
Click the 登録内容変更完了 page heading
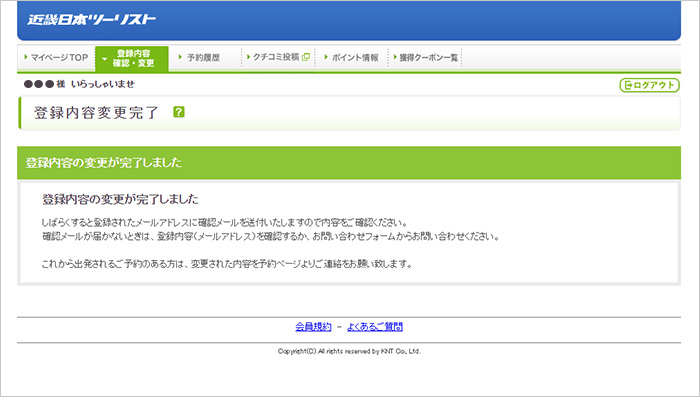(96, 113)
